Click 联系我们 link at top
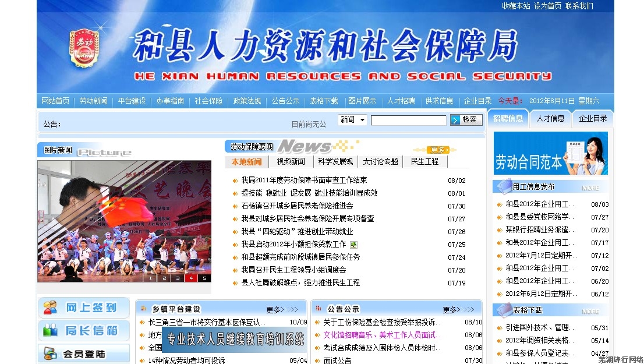Viewport: 644px width, 364px height. [579, 6]
